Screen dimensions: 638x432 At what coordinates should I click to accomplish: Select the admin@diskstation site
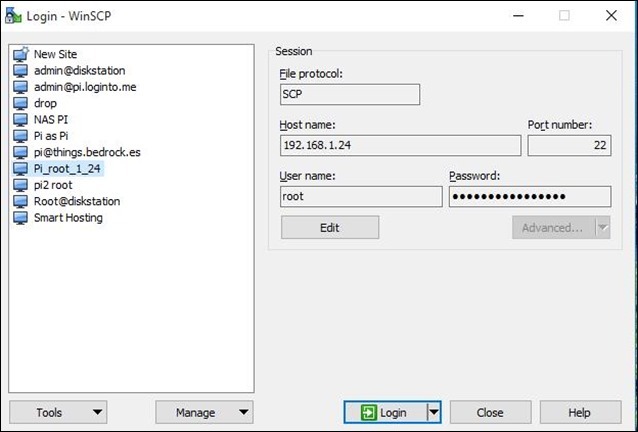pos(79,71)
